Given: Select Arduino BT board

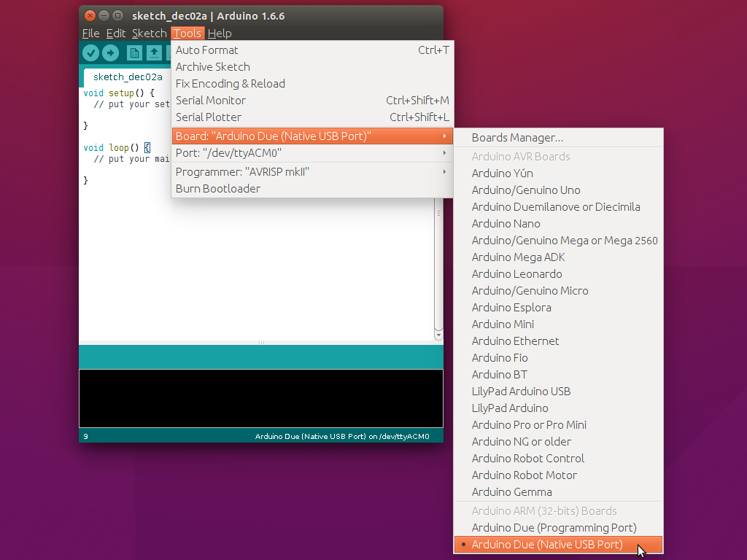Looking at the screenshot, I should (558, 374).
